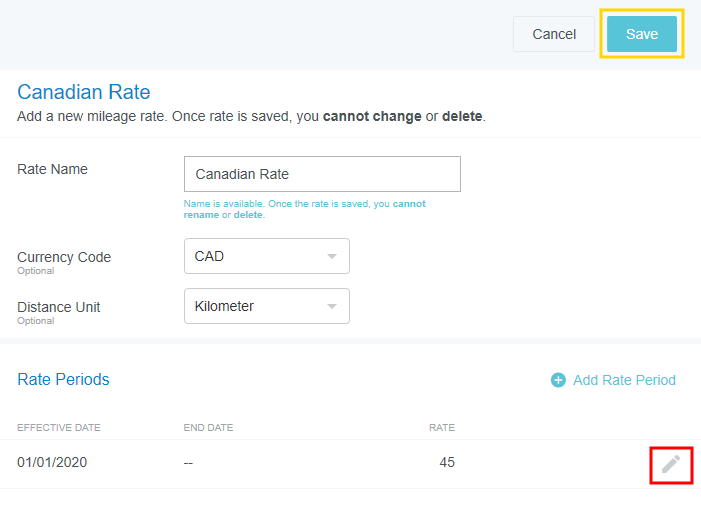Select the 01/01/2020 effective date cell

52,462
